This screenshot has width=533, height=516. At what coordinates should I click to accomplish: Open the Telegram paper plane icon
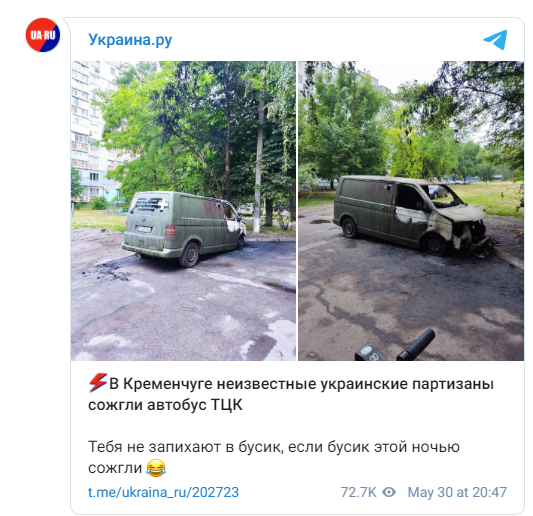pos(495,40)
